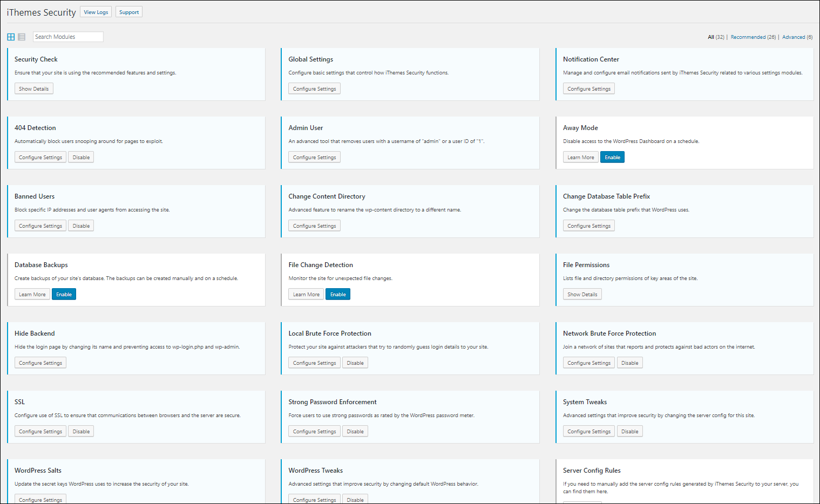Focus the Search Modules field
Screen dimensions: 820x504
tap(68, 37)
